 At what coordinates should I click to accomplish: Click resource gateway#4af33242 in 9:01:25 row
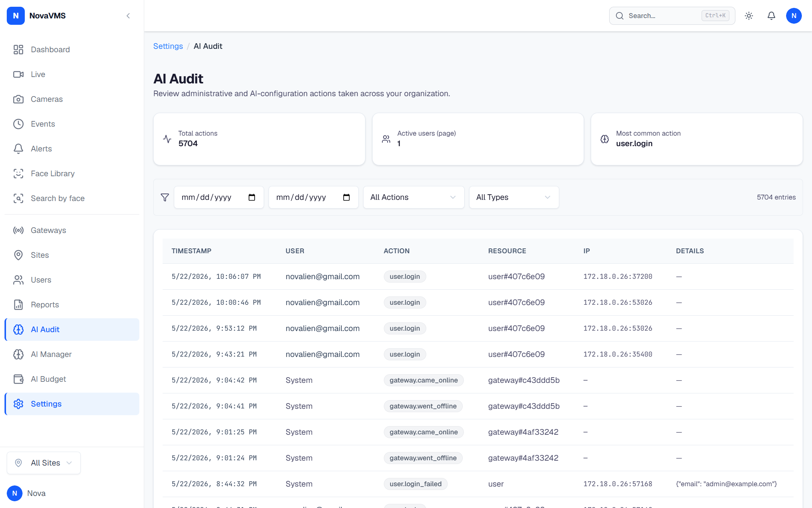pyautogui.click(x=523, y=432)
